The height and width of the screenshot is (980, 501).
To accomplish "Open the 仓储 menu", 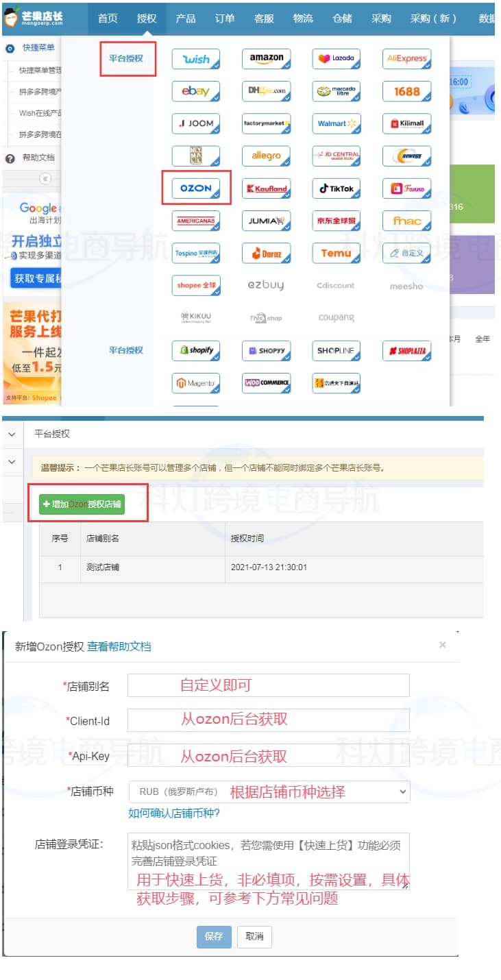I will 342,19.
